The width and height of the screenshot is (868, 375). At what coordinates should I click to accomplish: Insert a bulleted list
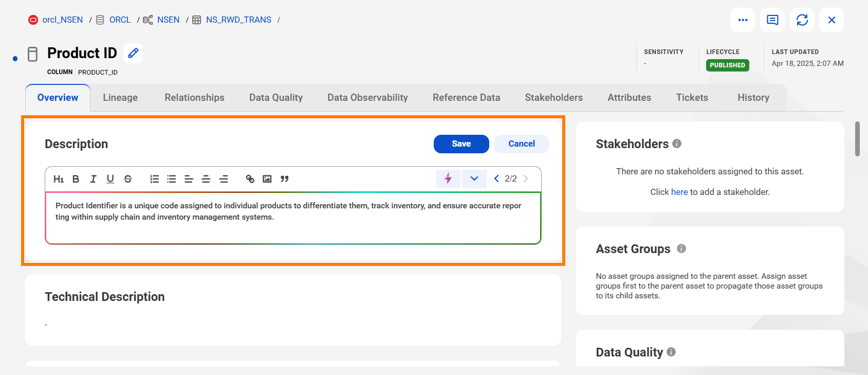click(x=172, y=179)
